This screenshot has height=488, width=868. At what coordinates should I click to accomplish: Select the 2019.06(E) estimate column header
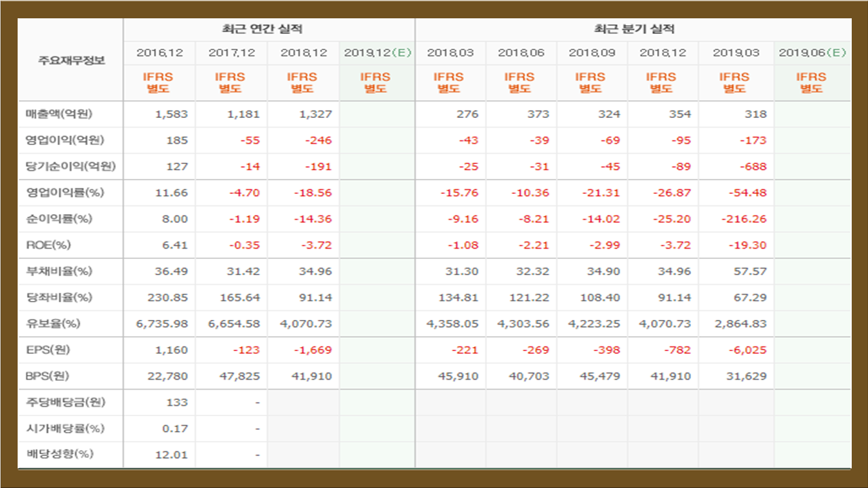[x=812, y=53]
